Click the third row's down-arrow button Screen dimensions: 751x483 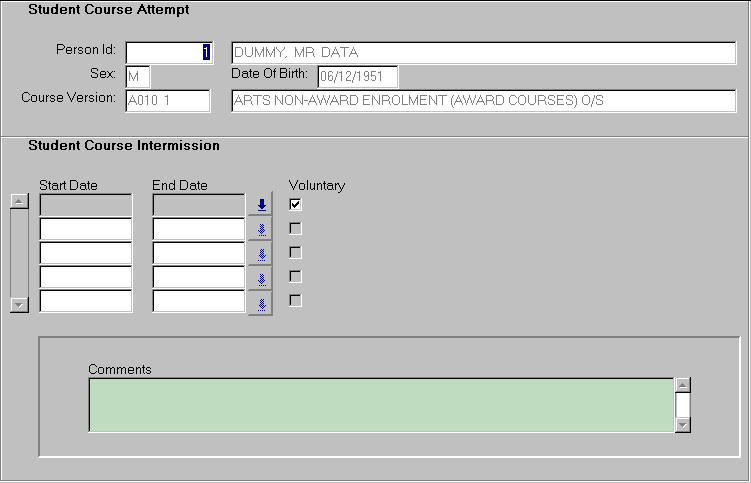click(x=260, y=253)
